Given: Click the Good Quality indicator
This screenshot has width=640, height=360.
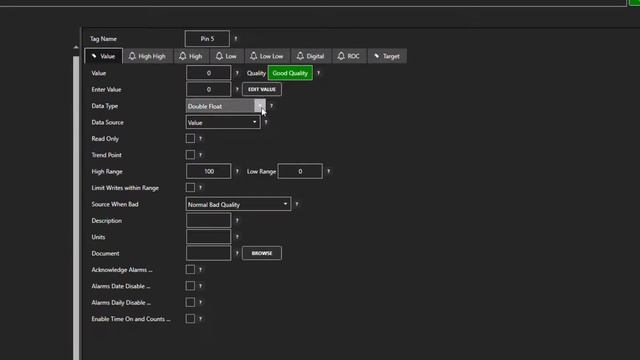Looking at the screenshot, I should click(290, 73).
